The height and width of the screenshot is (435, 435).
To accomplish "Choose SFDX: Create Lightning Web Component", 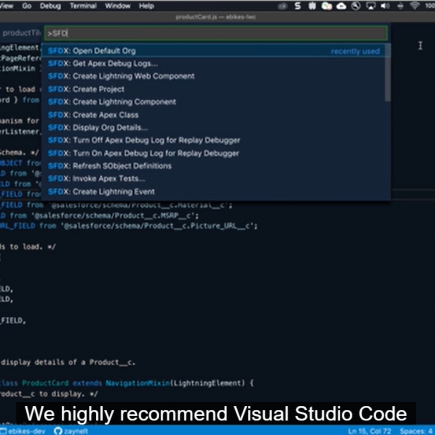I will pyautogui.click(x=216, y=76).
